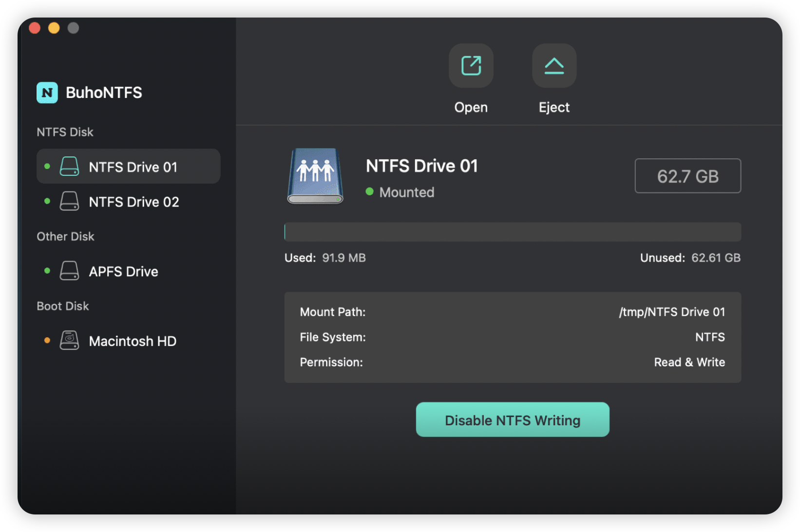Click the Eject icon button
The height and width of the screenshot is (532, 800).
pyautogui.click(x=554, y=66)
